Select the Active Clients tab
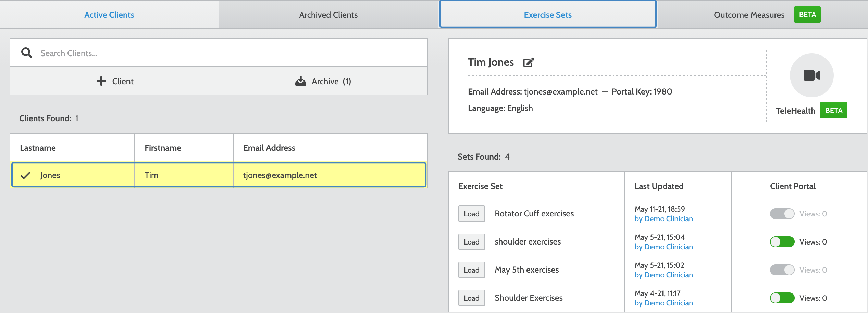 point(109,14)
